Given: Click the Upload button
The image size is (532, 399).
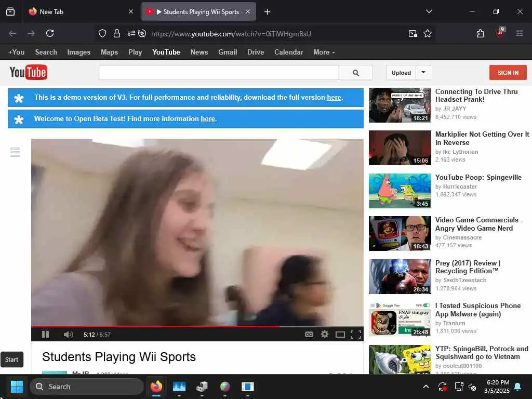Looking at the screenshot, I should coord(401,73).
